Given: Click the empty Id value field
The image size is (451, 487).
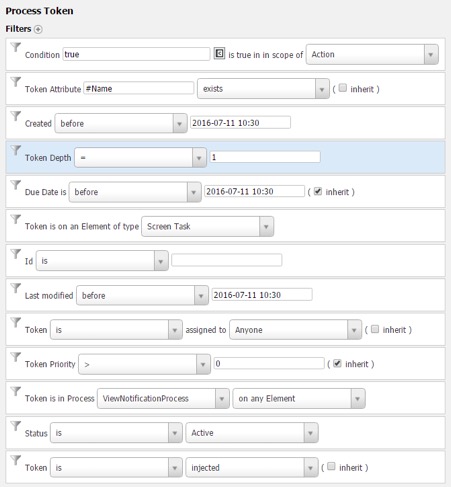Looking at the screenshot, I should (227, 260).
